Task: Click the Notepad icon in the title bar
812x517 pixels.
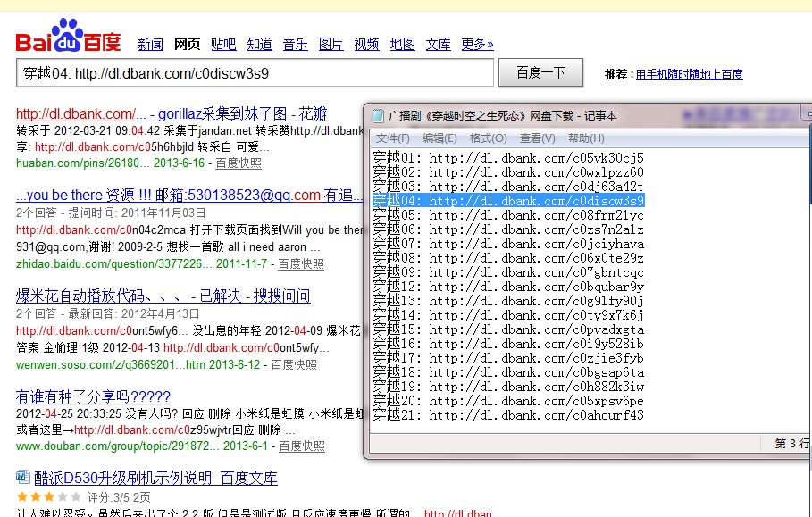Action: pos(377,116)
